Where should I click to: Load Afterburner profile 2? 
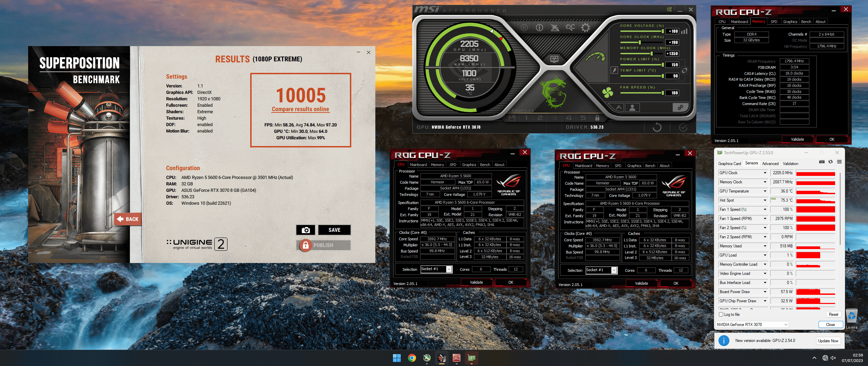tap(540, 118)
